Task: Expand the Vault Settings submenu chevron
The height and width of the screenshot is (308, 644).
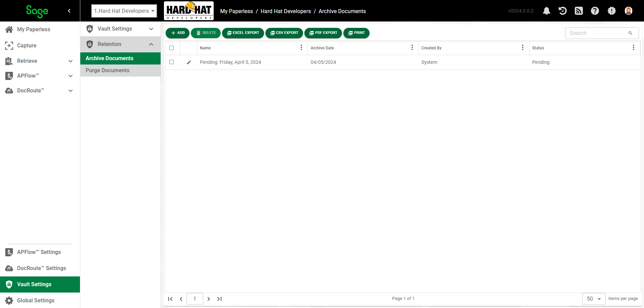Action: pyautogui.click(x=151, y=29)
